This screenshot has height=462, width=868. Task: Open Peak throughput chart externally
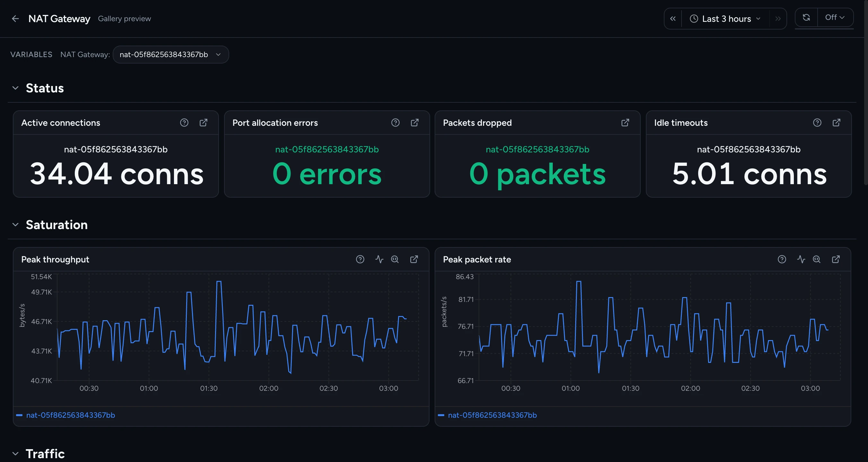[x=414, y=259]
